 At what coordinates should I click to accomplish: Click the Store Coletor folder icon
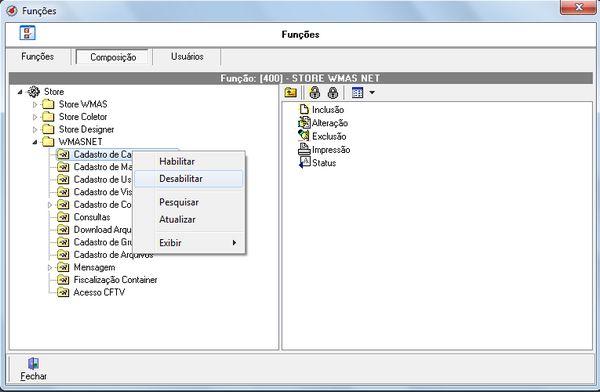click(x=48, y=116)
